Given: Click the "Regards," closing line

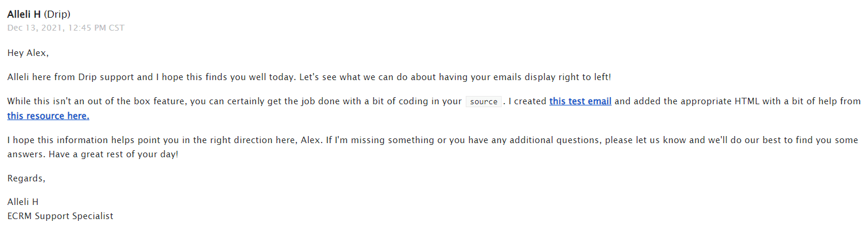Looking at the screenshot, I should [26, 178].
